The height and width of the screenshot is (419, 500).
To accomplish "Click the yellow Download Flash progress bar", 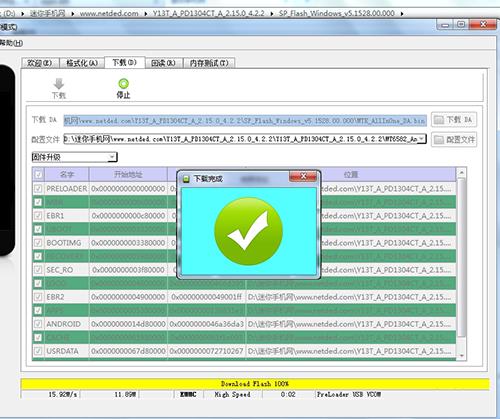I will [255, 384].
